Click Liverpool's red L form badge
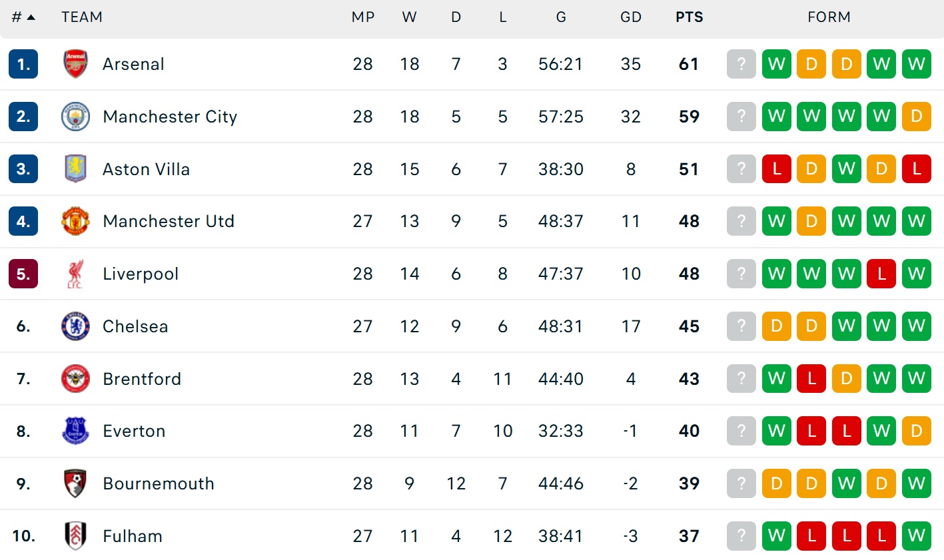The image size is (944, 560). coord(881,274)
